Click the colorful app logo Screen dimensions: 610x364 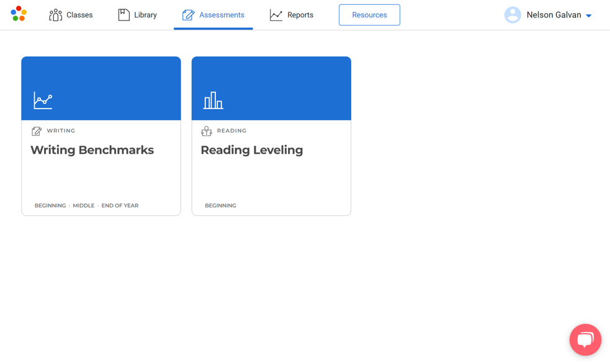point(19,13)
